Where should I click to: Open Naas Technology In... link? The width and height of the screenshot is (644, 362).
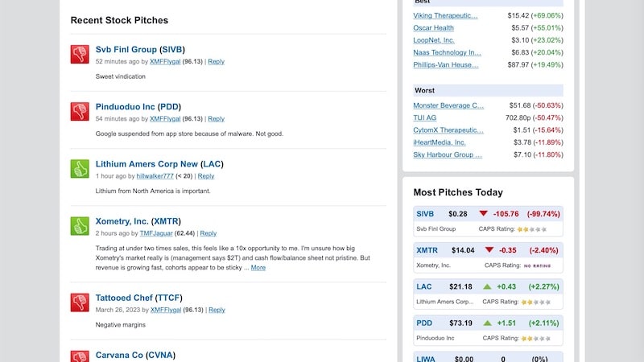447,52
